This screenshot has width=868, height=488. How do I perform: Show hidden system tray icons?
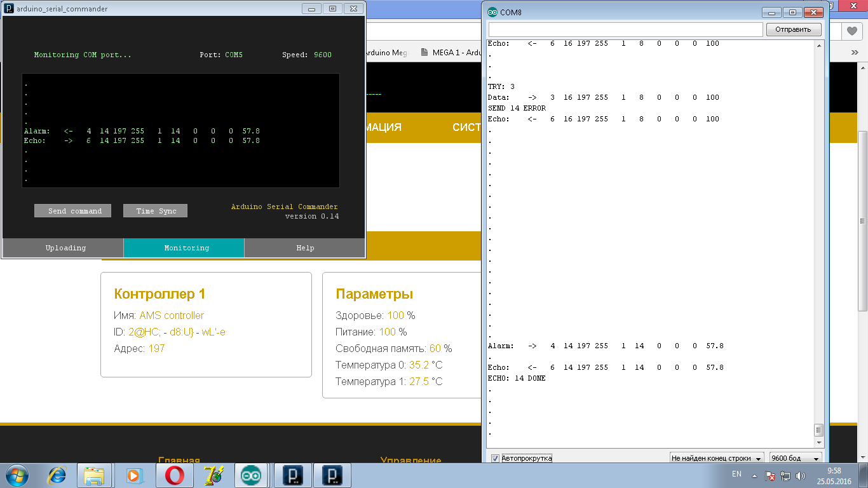tap(754, 475)
